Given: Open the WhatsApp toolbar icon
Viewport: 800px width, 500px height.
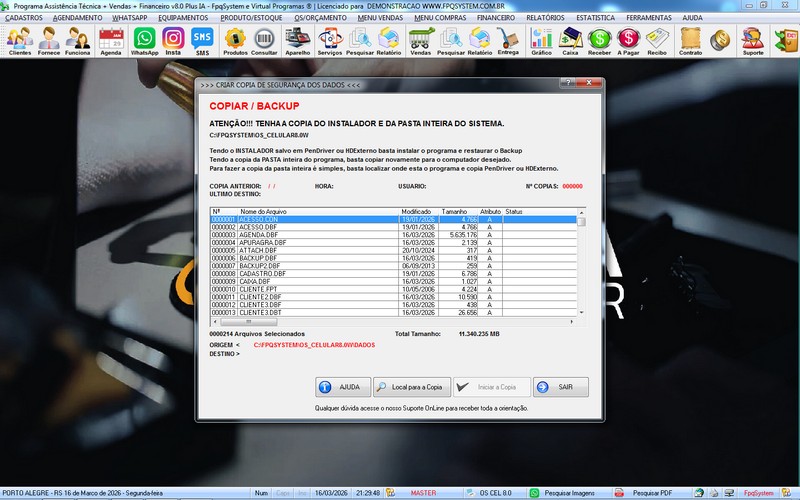Looking at the screenshot, I should 145,40.
